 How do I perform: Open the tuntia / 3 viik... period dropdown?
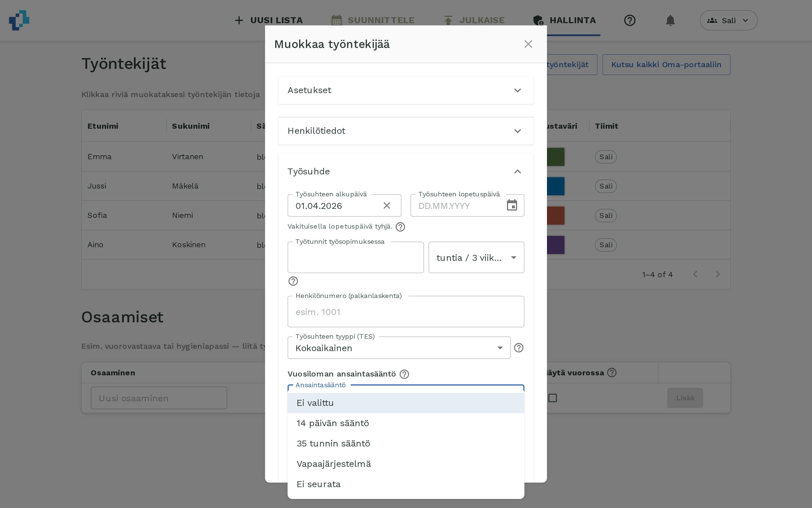point(476,257)
